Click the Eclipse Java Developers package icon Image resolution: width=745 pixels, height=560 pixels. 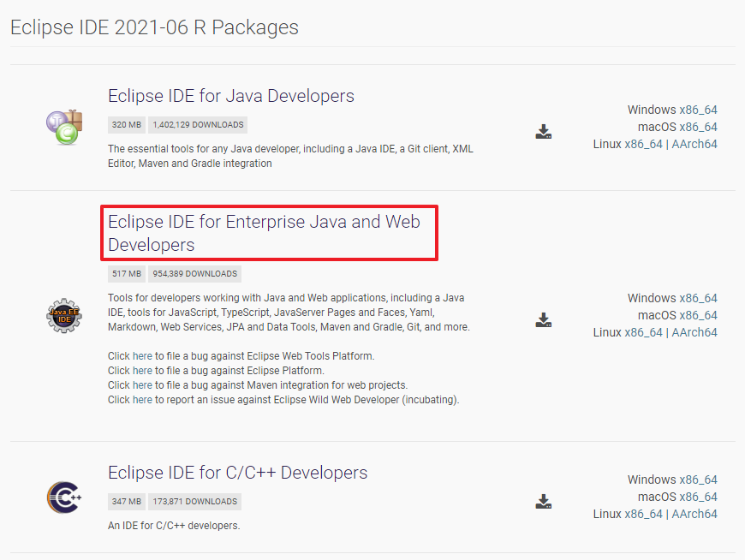[63, 127]
